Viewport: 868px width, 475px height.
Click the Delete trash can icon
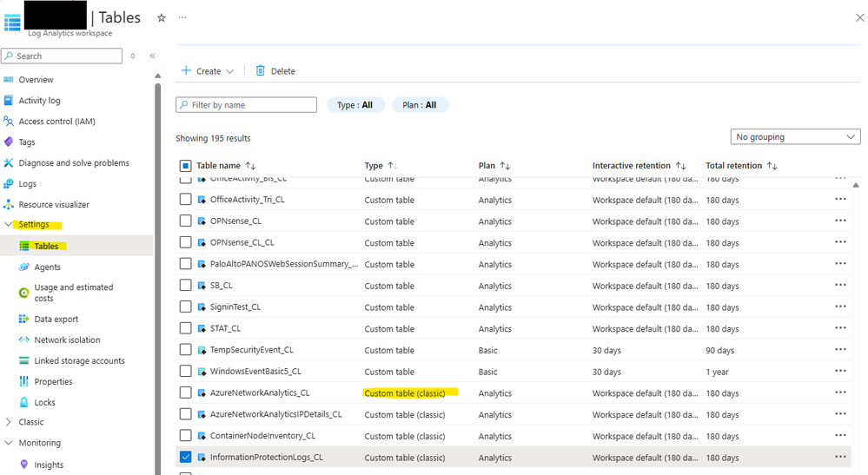coord(261,71)
